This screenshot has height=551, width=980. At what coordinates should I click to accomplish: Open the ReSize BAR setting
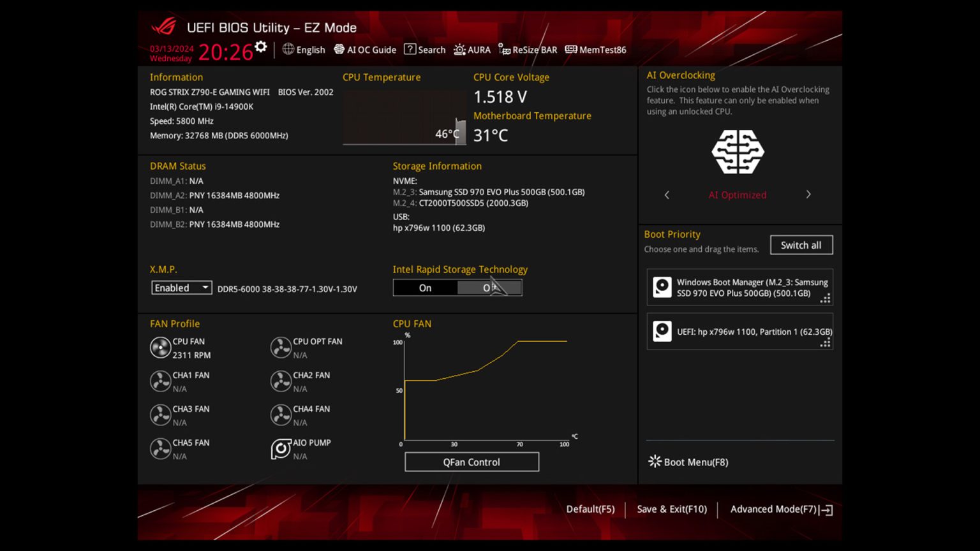point(528,50)
